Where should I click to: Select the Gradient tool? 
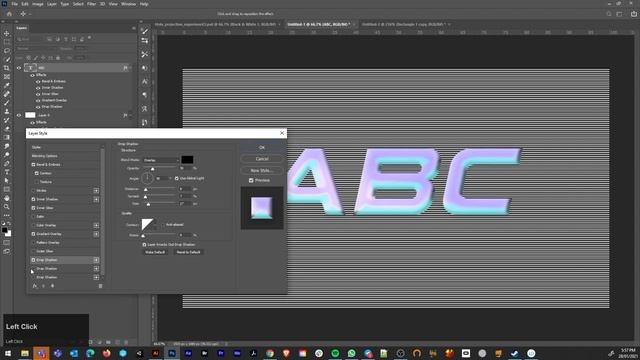(7, 137)
